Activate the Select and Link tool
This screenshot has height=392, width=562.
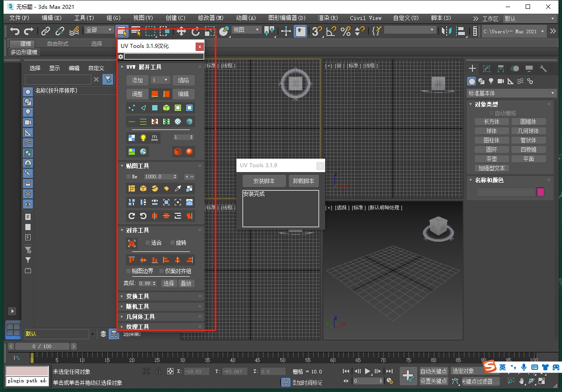(x=45, y=31)
